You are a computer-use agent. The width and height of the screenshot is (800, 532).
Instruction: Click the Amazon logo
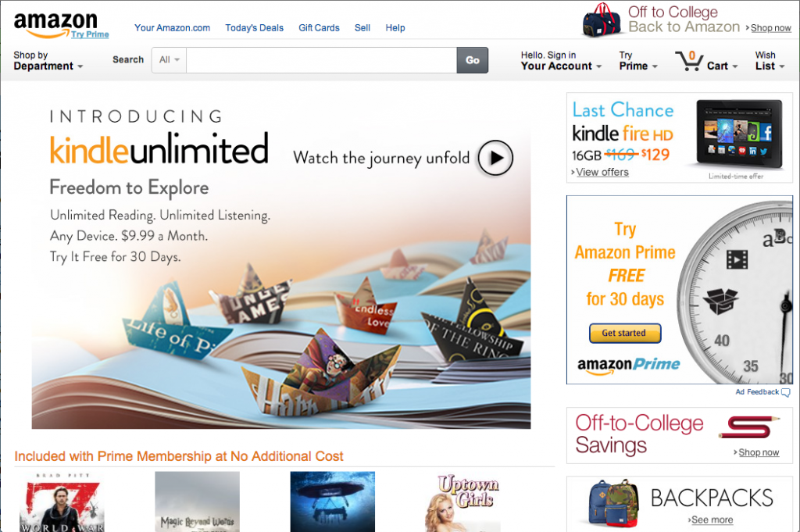point(55,24)
